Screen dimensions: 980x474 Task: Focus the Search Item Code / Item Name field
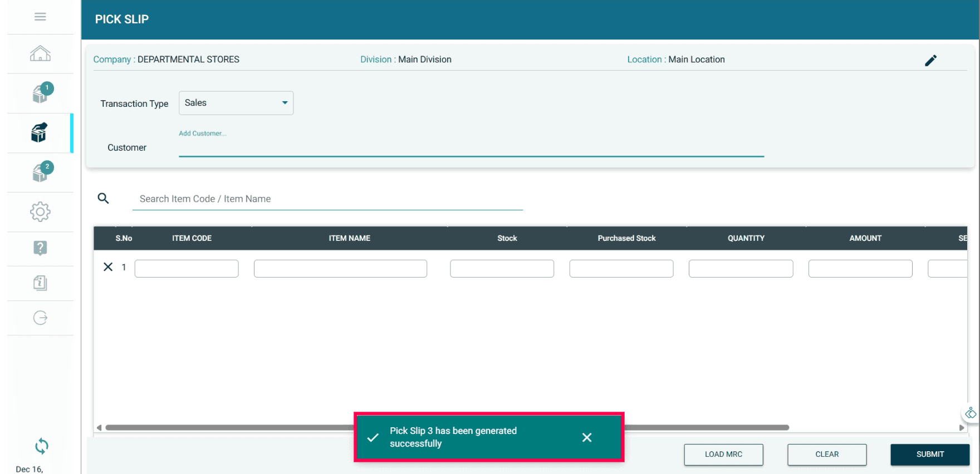click(x=327, y=199)
